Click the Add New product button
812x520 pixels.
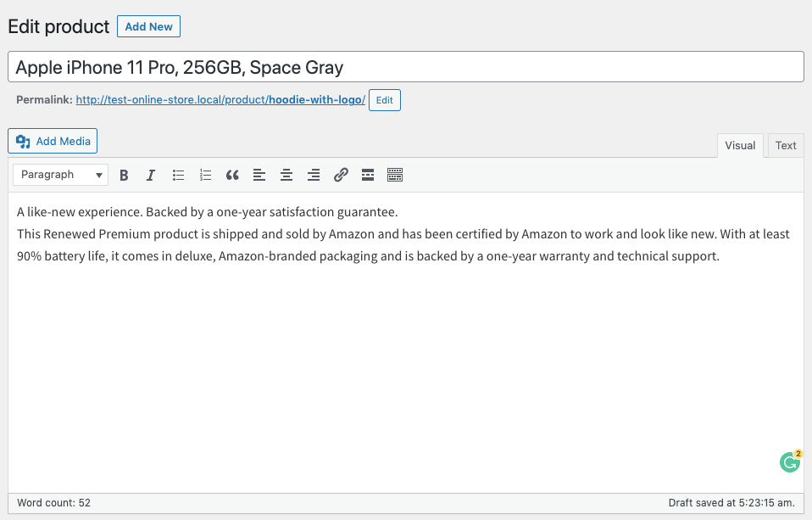click(148, 26)
